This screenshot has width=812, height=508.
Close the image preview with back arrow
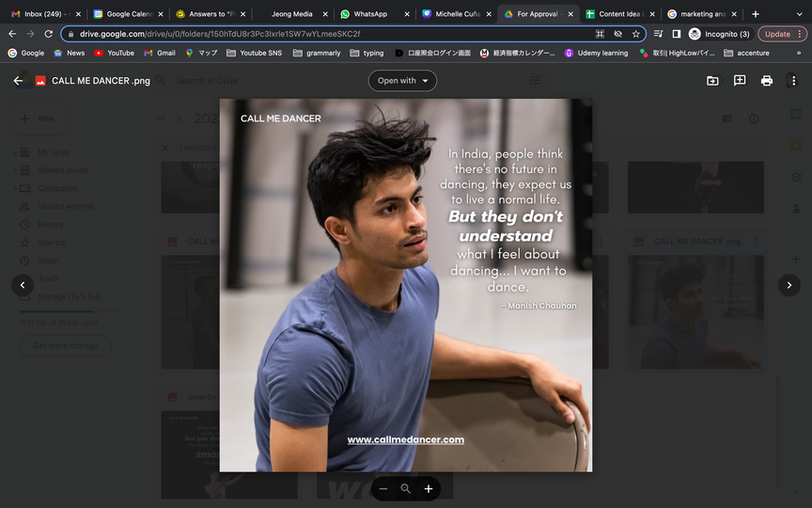click(18, 81)
